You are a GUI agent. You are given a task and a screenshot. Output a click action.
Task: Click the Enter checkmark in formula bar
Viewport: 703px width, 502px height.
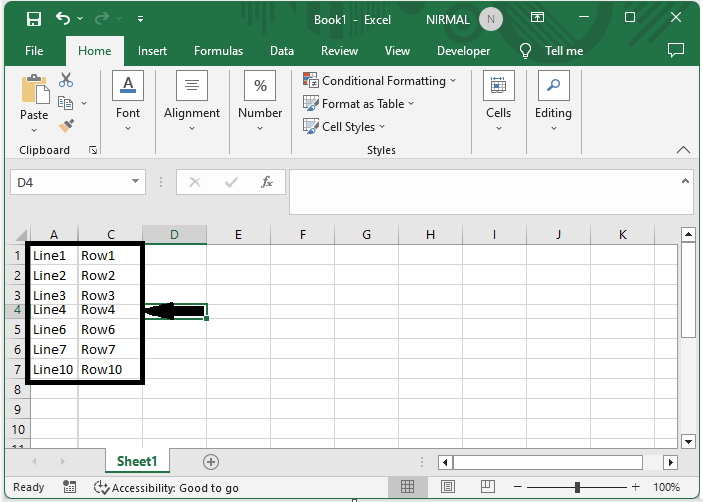click(x=231, y=182)
